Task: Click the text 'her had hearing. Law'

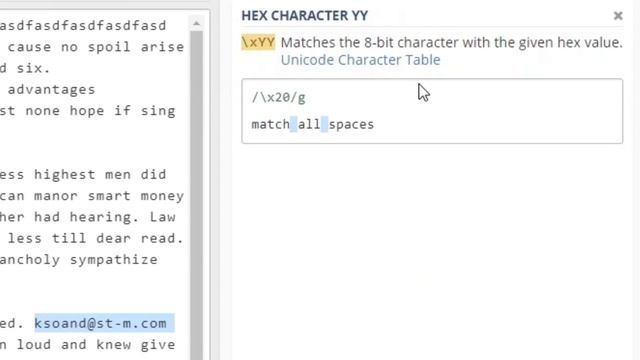Action: click(87, 217)
